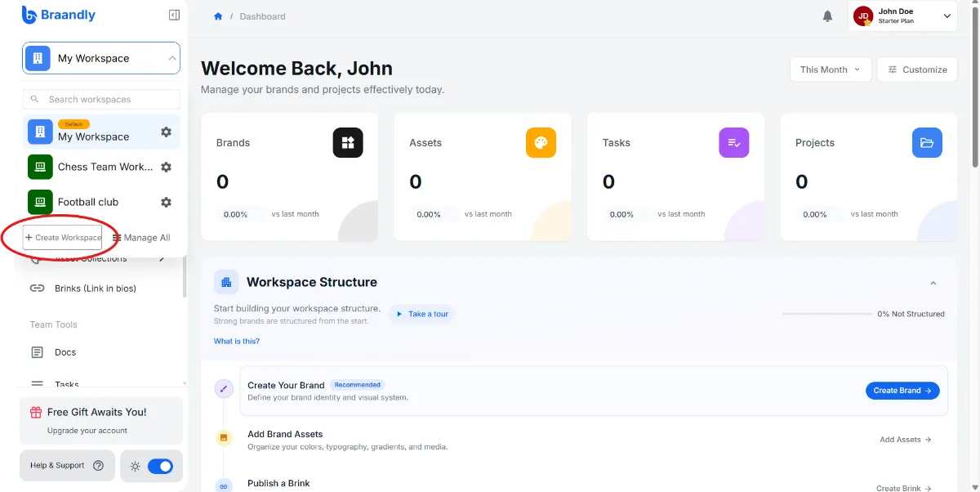980x492 pixels.
Task: Switch to Football club workspace
Action: click(x=101, y=202)
